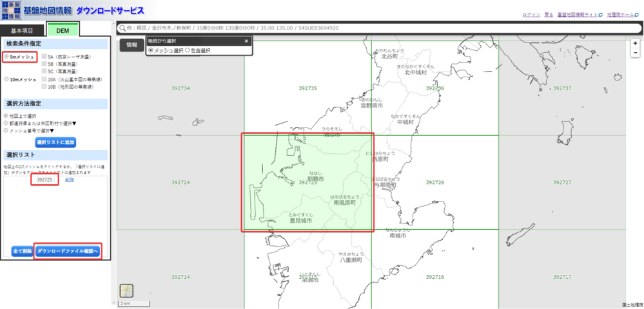644x309 pixels.
Task: Click ダウンロードファイル確認へ button
Action: pyautogui.click(x=68, y=251)
